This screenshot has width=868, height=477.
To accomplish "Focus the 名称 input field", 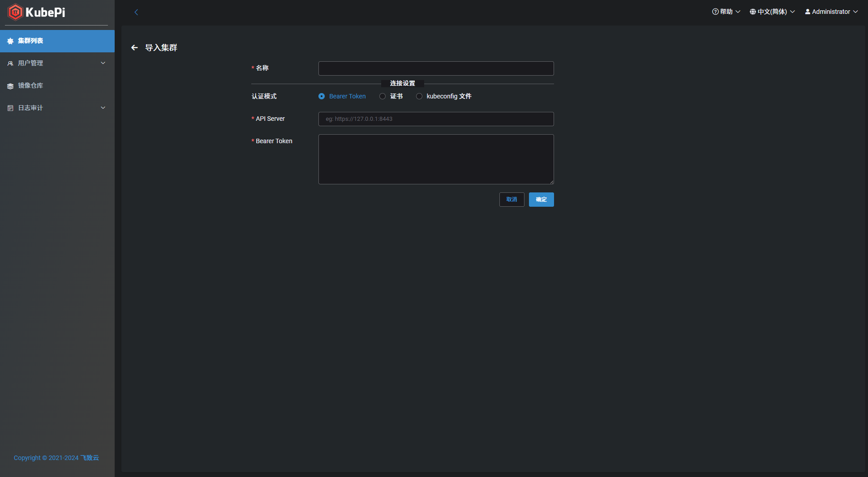I will click(436, 68).
